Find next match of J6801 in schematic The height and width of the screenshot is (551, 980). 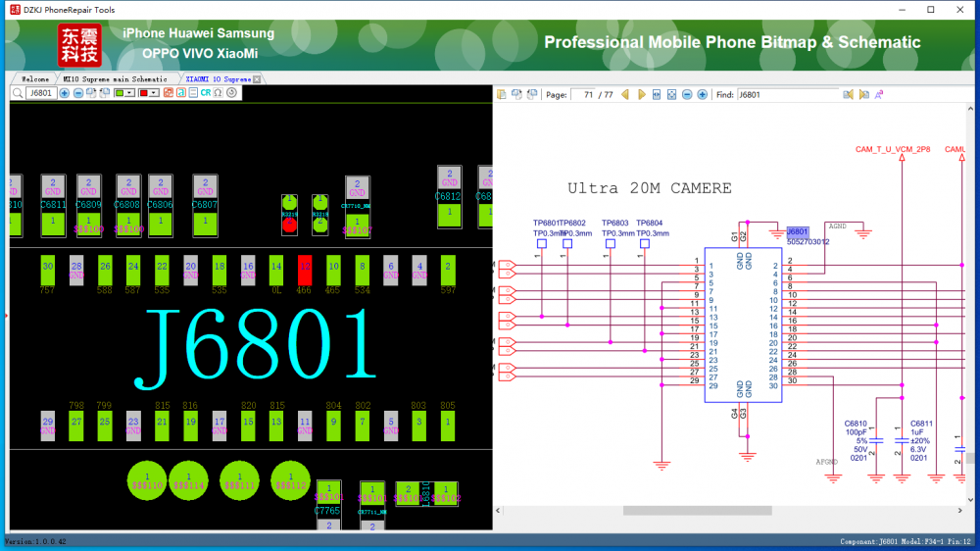tap(864, 94)
